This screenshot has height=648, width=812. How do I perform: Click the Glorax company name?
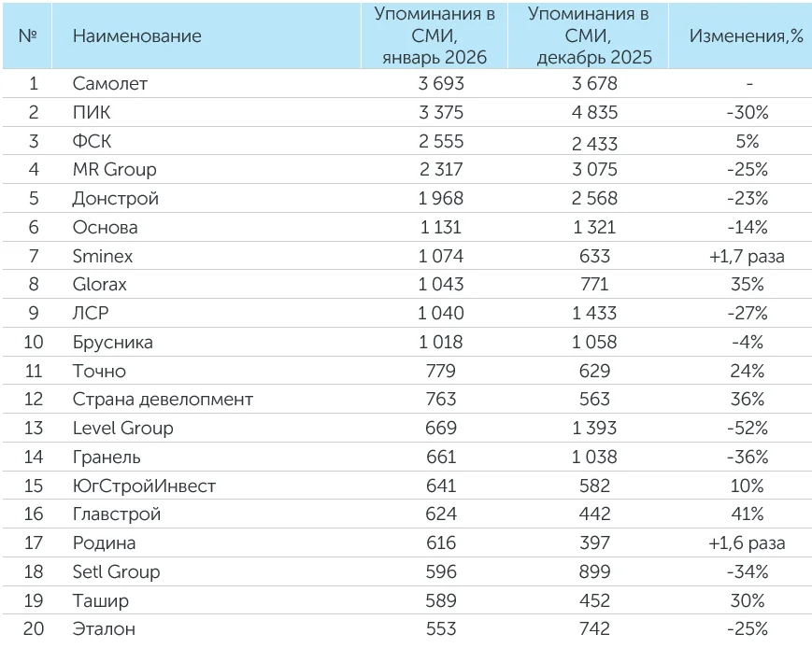100,285
